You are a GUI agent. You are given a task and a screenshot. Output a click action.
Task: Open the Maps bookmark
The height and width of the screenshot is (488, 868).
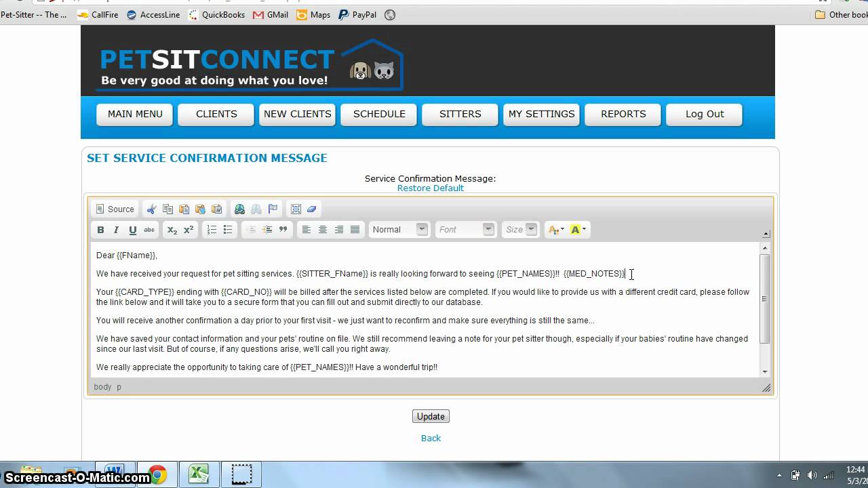[313, 15]
